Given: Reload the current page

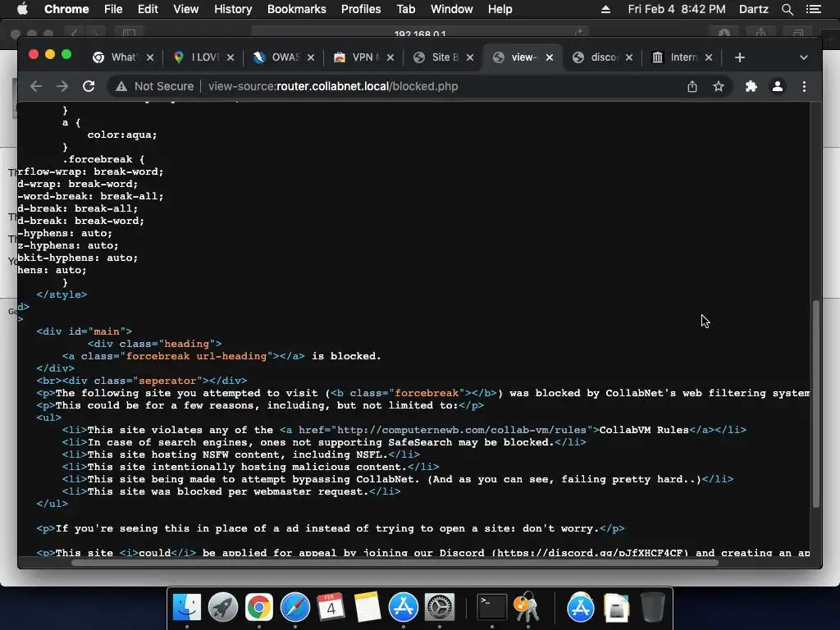Looking at the screenshot, I should click(89, 86).
